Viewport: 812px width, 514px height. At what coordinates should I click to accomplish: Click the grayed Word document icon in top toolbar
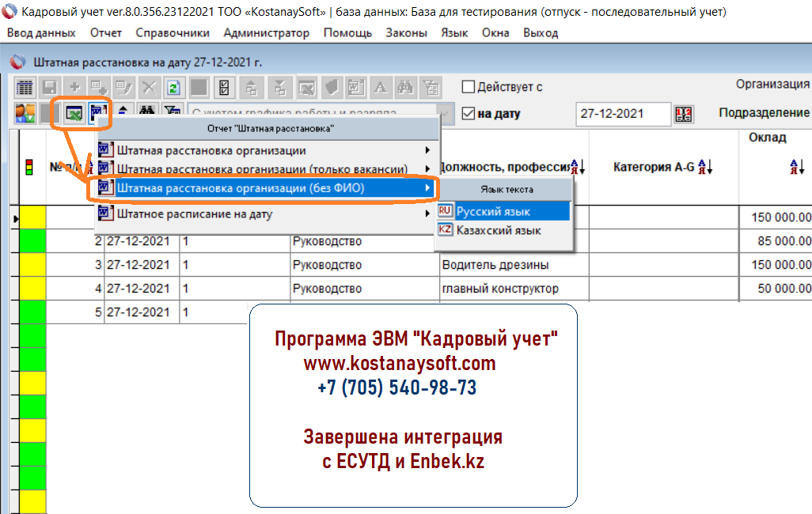click(356, 88)
